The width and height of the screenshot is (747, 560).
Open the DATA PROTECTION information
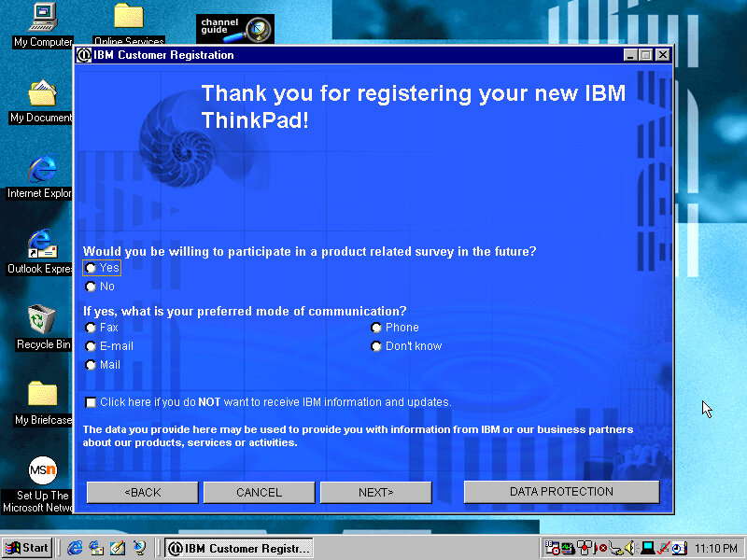pyautogui.click(x=561, y=491)
